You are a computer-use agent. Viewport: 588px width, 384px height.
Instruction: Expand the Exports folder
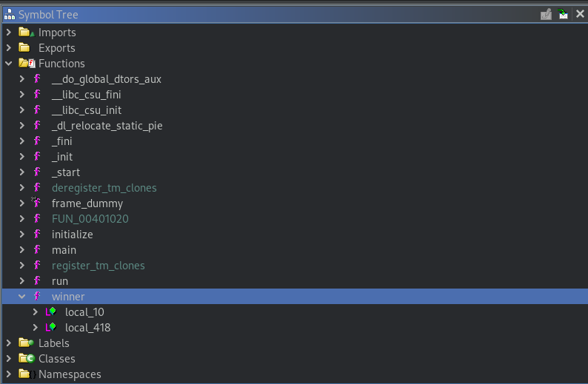[9, 48]
